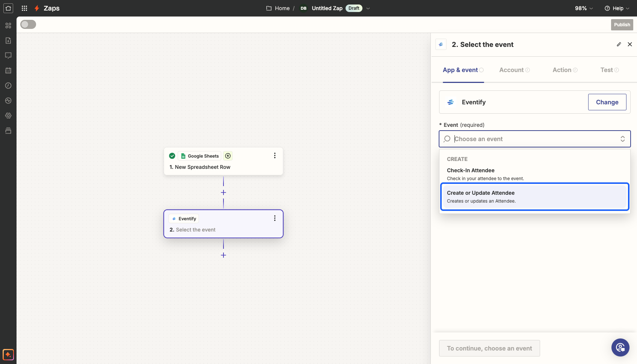Open the settings gear sidebar icon
637x364 pixels.
(x=8, y=116)
